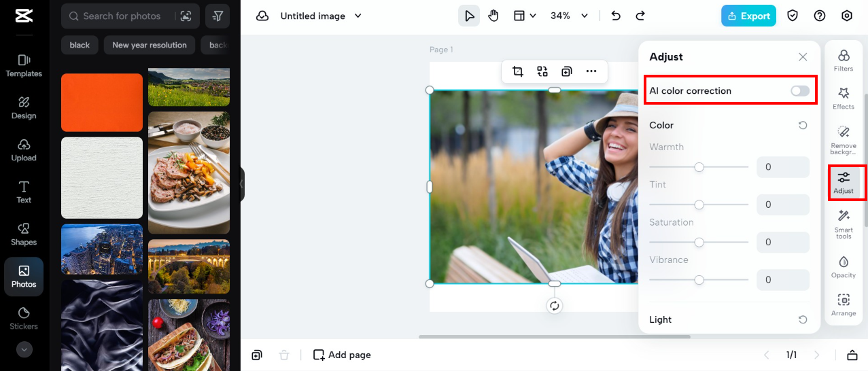
Task: Click the Add page button
Action: pos(342,355)
